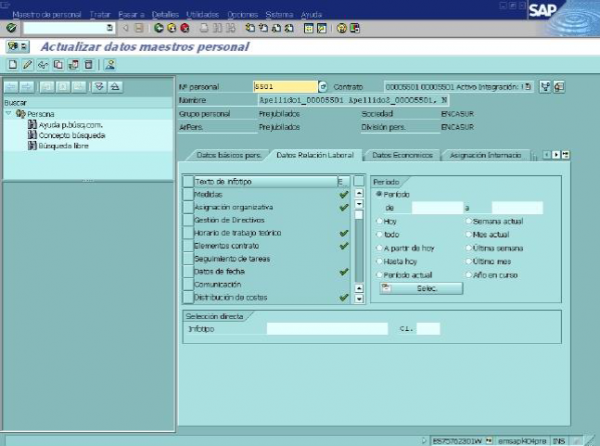This screenshot has height=446, width=600.
Task: Click the Período 'de' date field
Action: pos(437,208)
